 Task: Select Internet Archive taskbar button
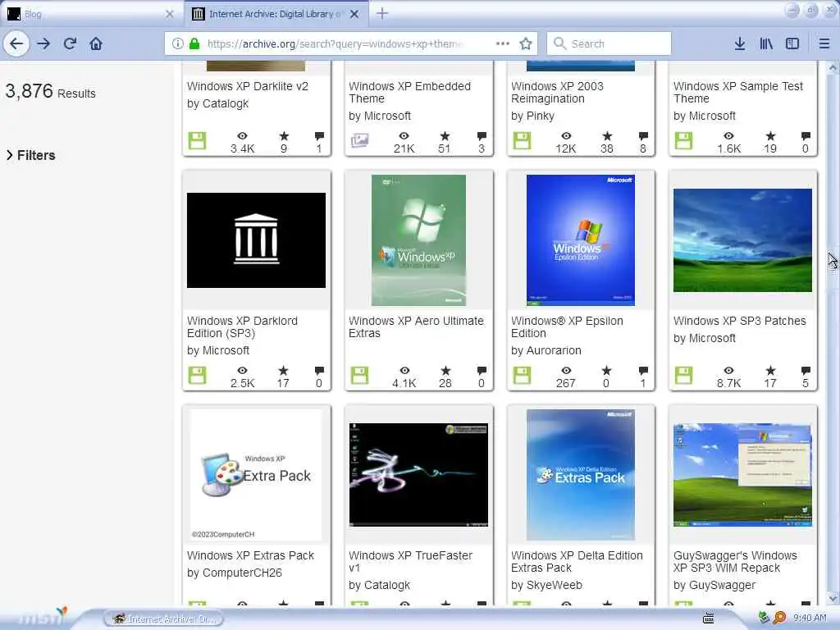pos(163,619)
